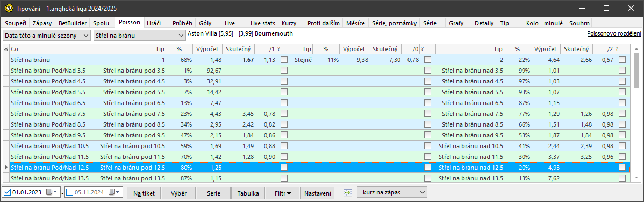Click the bold 1,67 Skutečný value
Viewport: 644px width, 202px height.
[x=248, y=60]
